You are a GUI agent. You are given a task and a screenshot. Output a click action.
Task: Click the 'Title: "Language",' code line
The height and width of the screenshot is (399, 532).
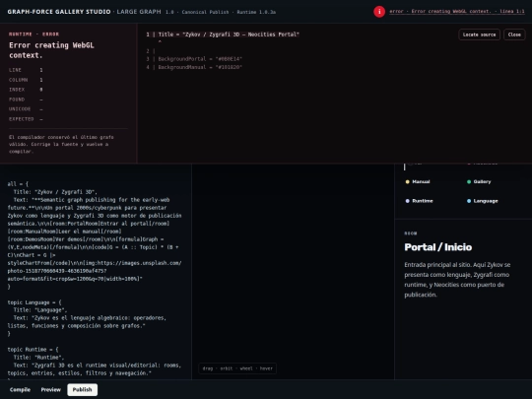(x=40, y=310)
